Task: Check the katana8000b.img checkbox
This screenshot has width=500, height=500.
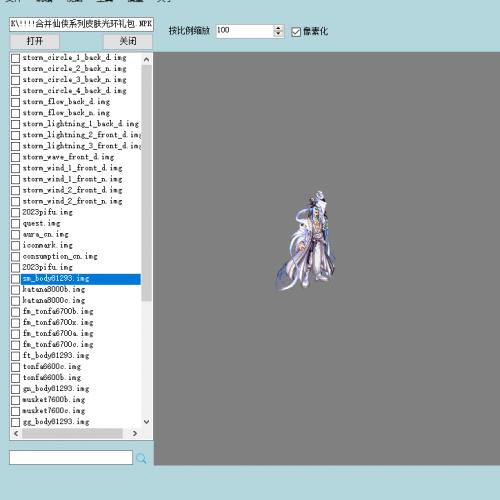Action: coord(16,289)
